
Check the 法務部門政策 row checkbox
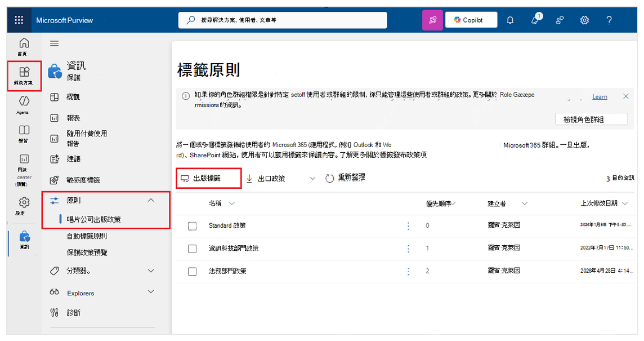pyautogui.click(x=192, y=272)
